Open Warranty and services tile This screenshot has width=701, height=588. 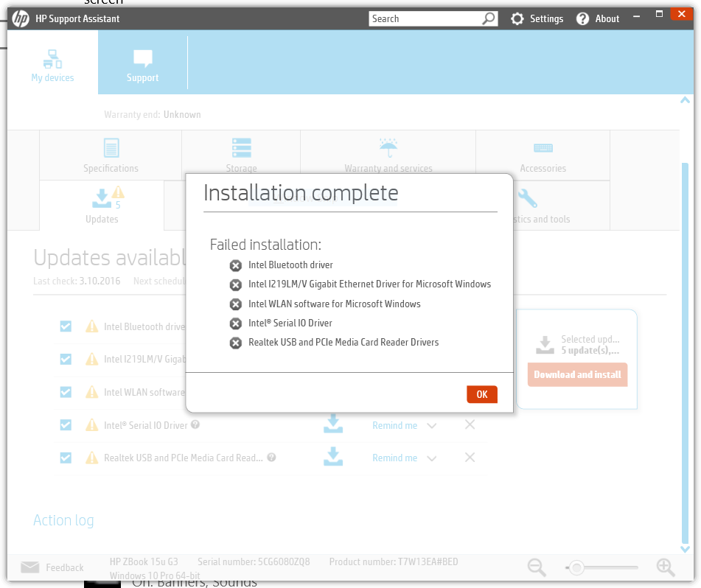tap(388, 155)
